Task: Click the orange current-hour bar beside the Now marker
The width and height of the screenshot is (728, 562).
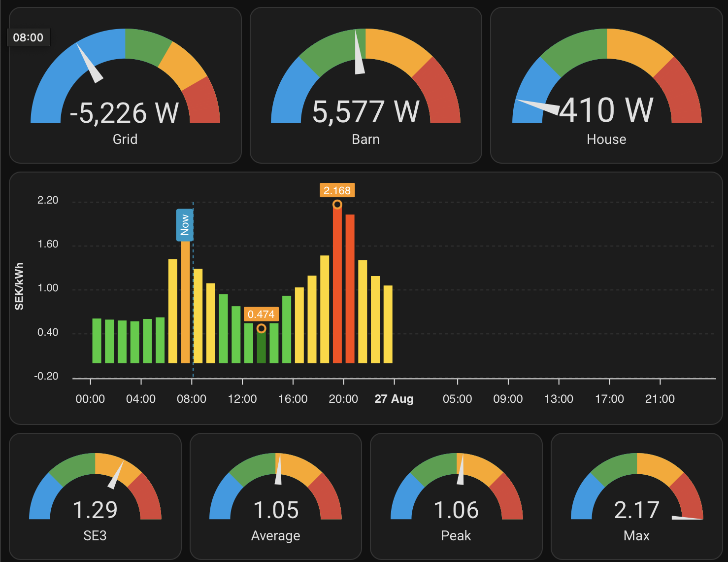Action: [185, 306]
